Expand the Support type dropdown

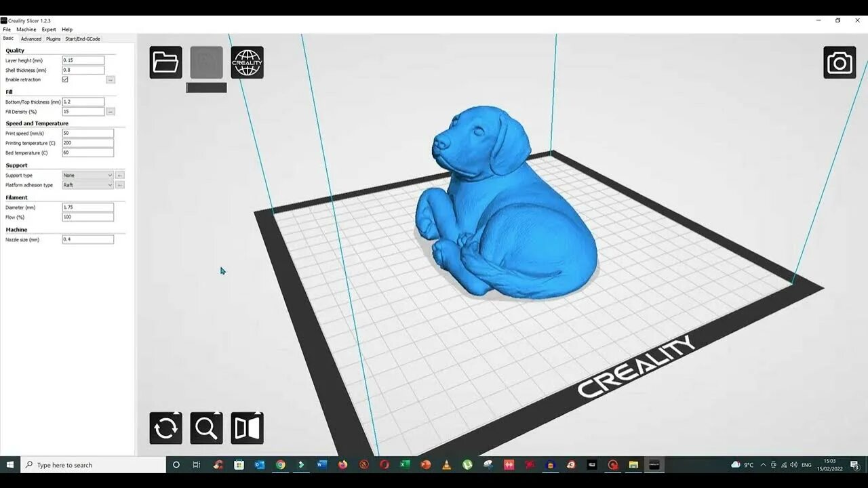pyautogui.click(x=88, y=176)
